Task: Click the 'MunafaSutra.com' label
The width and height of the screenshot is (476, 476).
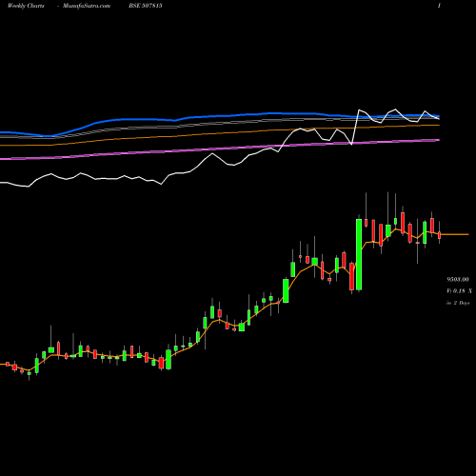Action: (x=87, y=6)
